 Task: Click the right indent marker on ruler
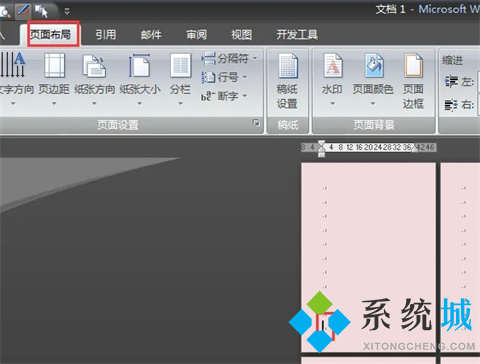414,149
